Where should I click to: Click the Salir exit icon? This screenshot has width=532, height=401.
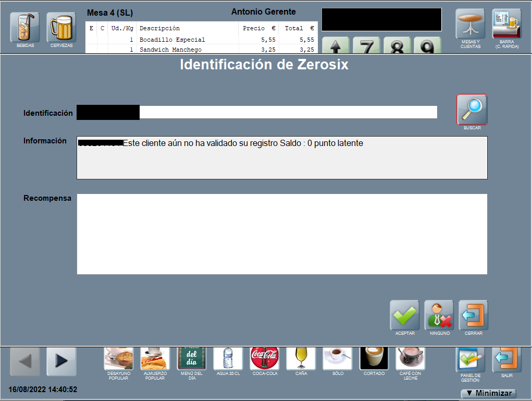(506, 359)
